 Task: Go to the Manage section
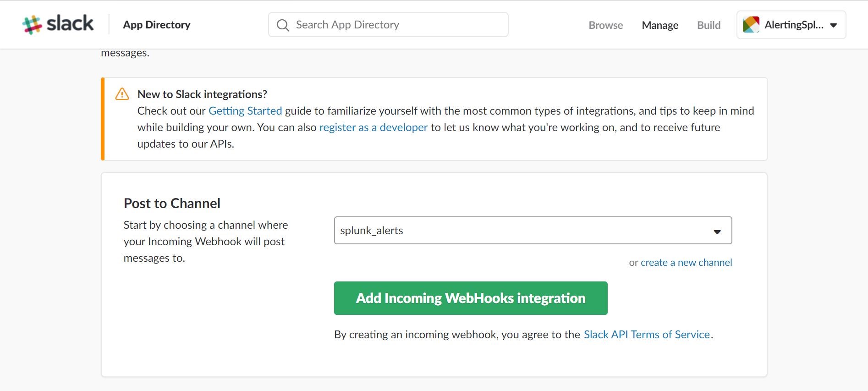(660, 25)
